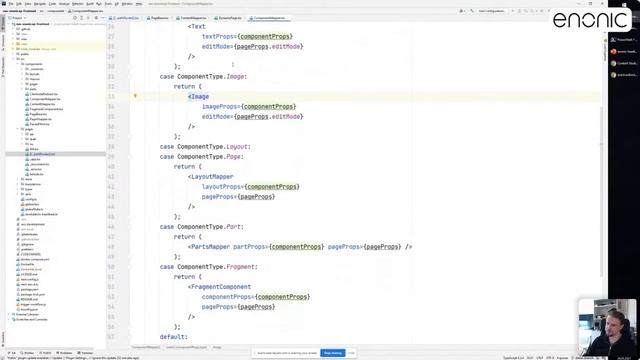Open the Help menu
This screenshot has width=640, height=360.
(139, 4)
